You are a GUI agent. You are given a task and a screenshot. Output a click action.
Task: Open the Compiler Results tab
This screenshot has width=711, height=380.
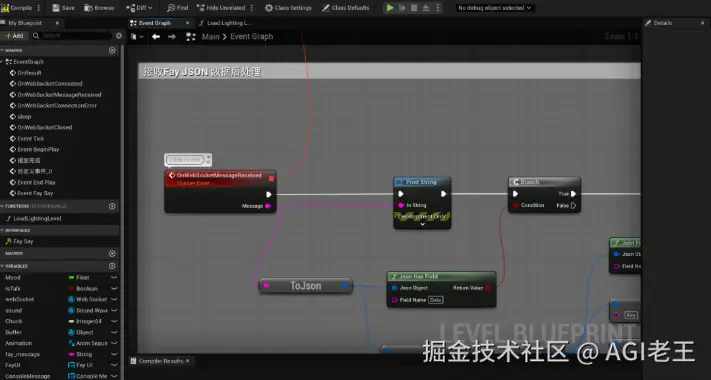(161, 361)
